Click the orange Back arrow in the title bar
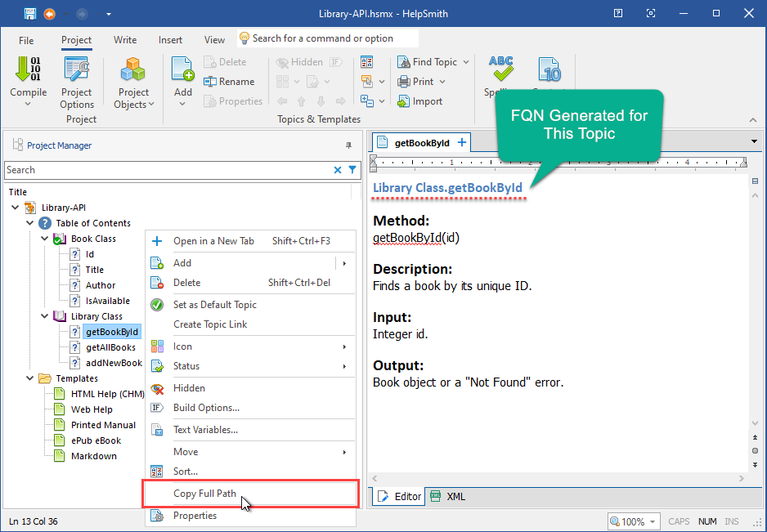 coord(49,14)
